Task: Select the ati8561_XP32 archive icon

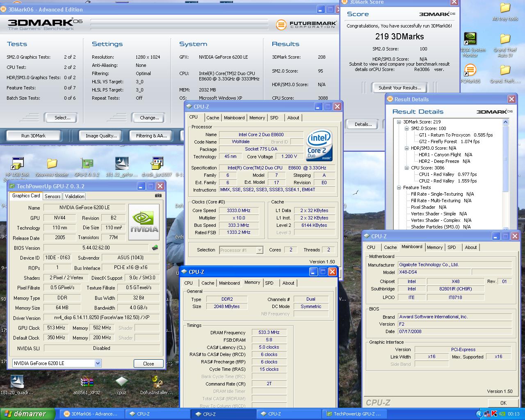Action: (x=87, y=386)
